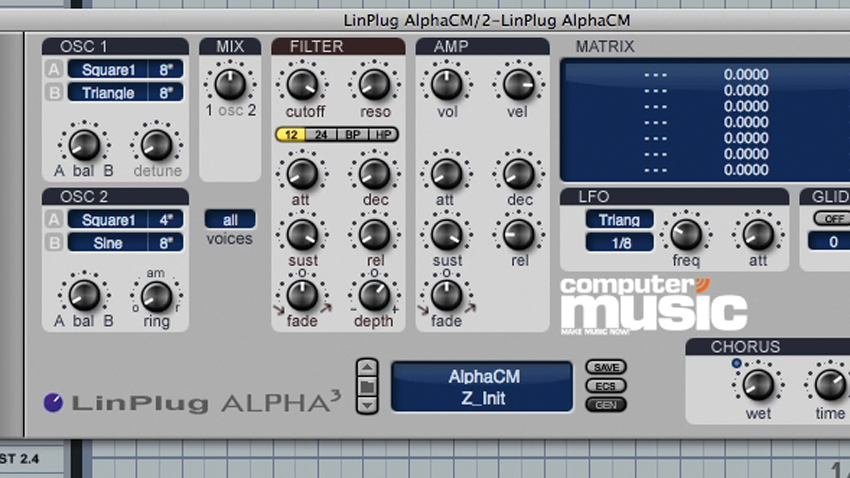Toggle OSC 2 waveform B button
850x478 pixels.
tap(54, 243)
